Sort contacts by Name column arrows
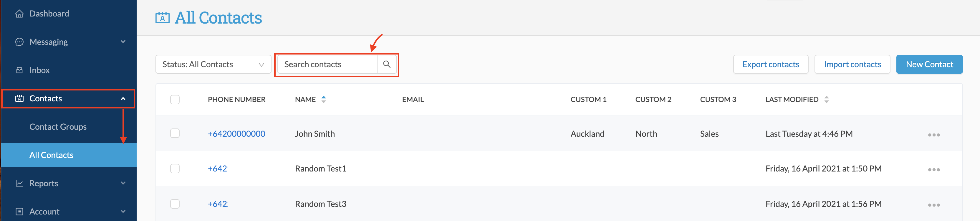This screenshot has width=980, height=221. tap(323, 99)
